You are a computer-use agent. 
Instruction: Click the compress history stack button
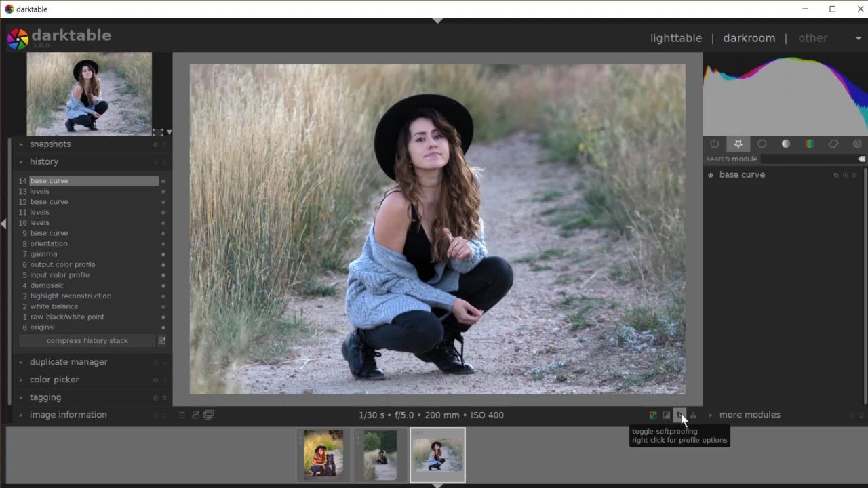point(87,341)
